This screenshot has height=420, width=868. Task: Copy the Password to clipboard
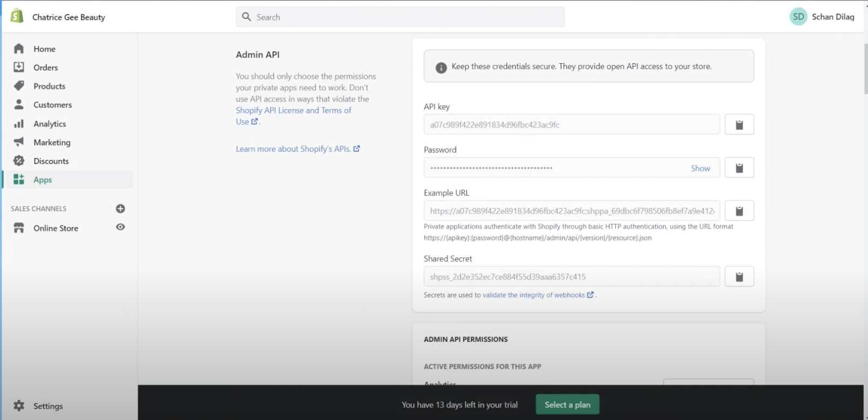coord(739,167)
